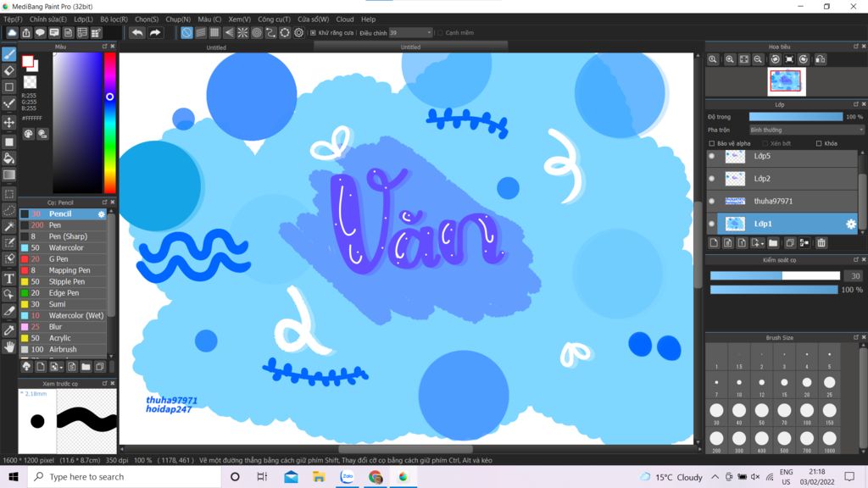Viewport: 868px width, 488px height.
Task: Click the foreground color swatch
Action: 27,61
